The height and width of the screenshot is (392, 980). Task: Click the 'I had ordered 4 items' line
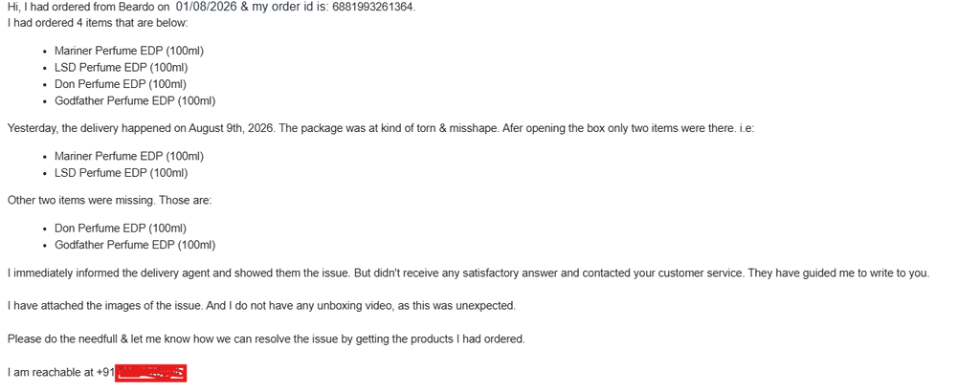(98, 23)
